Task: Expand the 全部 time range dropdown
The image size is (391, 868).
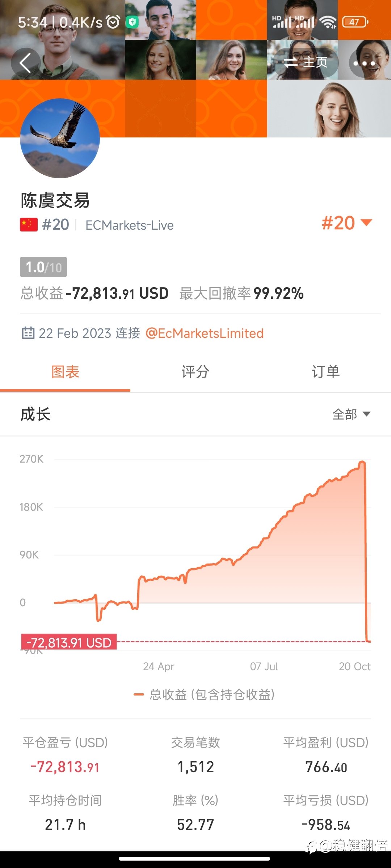Action: click(351, 414)
